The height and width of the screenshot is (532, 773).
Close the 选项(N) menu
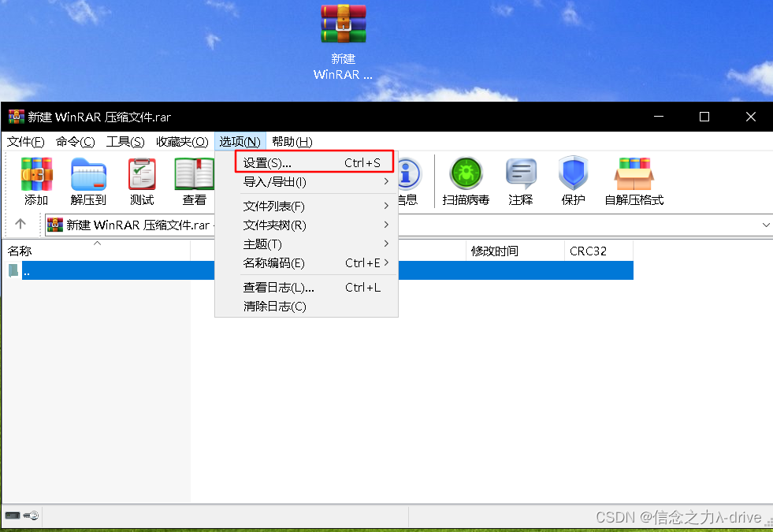point(240,142)
